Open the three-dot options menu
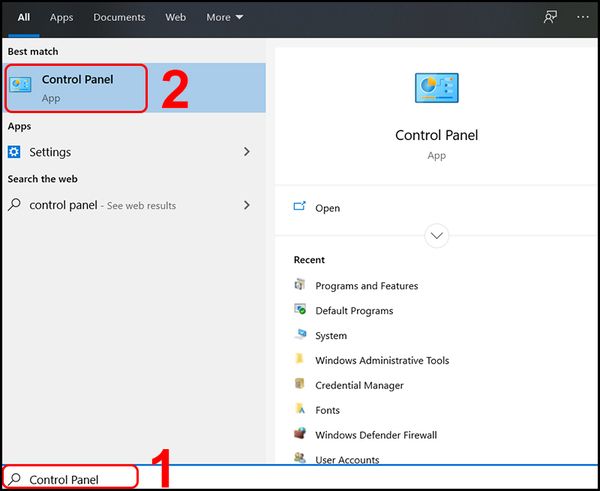The image size is (600, 491). pos(583,17)
